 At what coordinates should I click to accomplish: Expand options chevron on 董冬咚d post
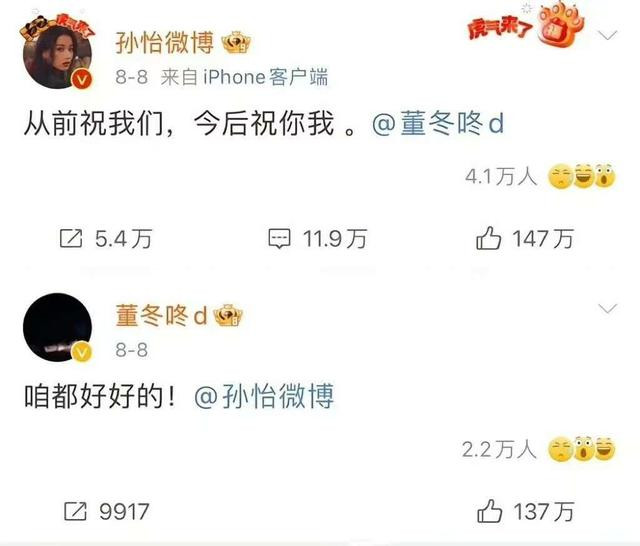(608, 309)
